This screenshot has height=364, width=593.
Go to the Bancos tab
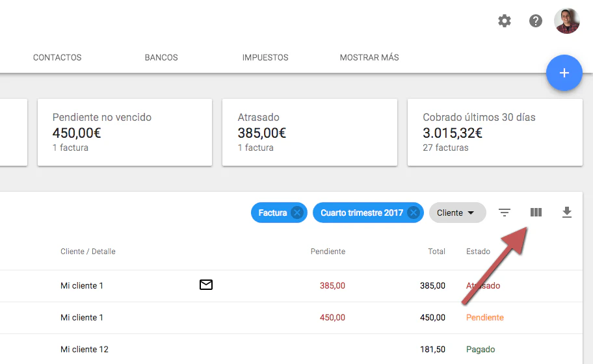tap(161, 57)
